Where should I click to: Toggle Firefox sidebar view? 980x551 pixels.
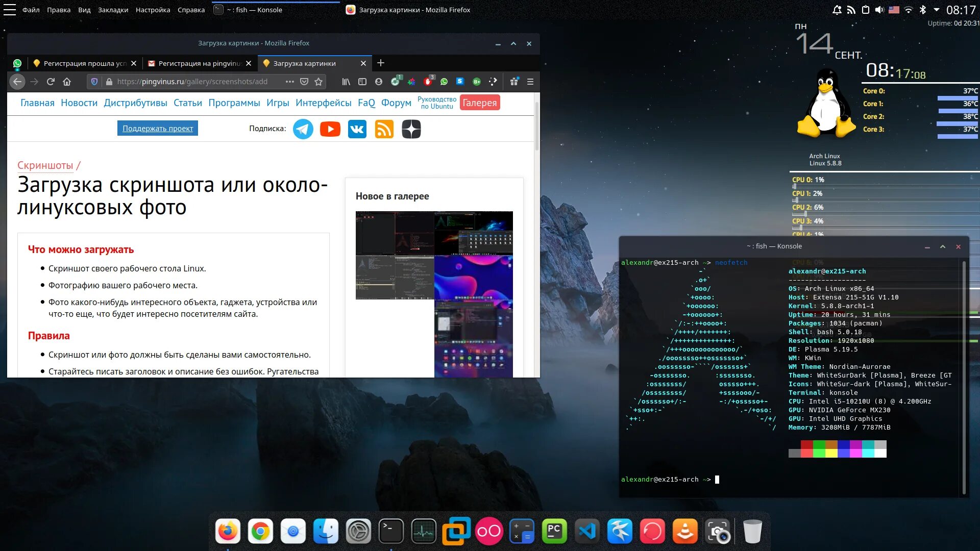pos(362,82)
